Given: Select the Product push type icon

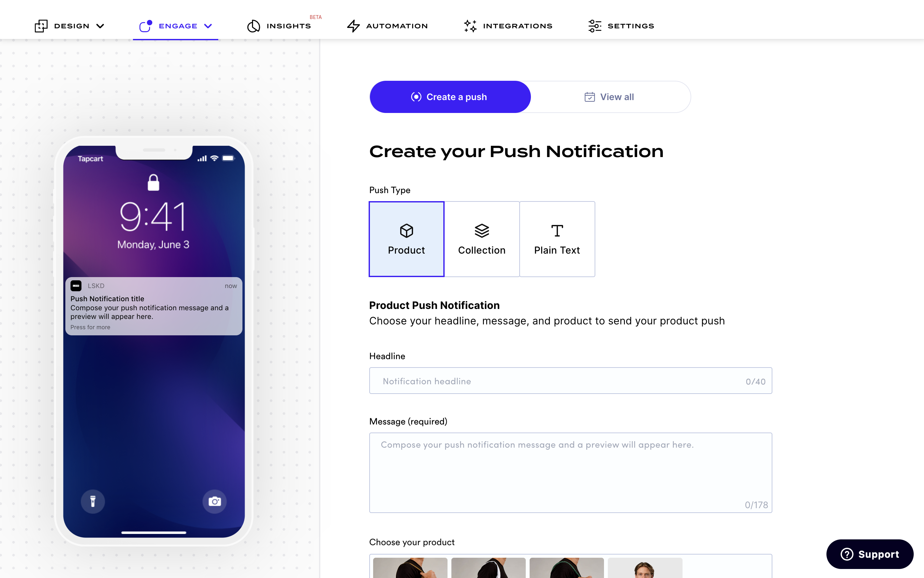Looking at the screenshot, I should 406,230.
